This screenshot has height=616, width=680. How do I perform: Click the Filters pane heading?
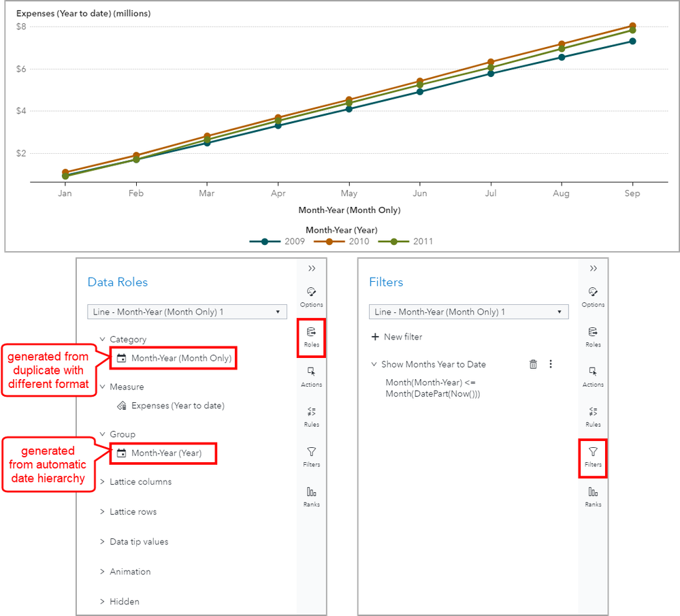pos(386,282)
